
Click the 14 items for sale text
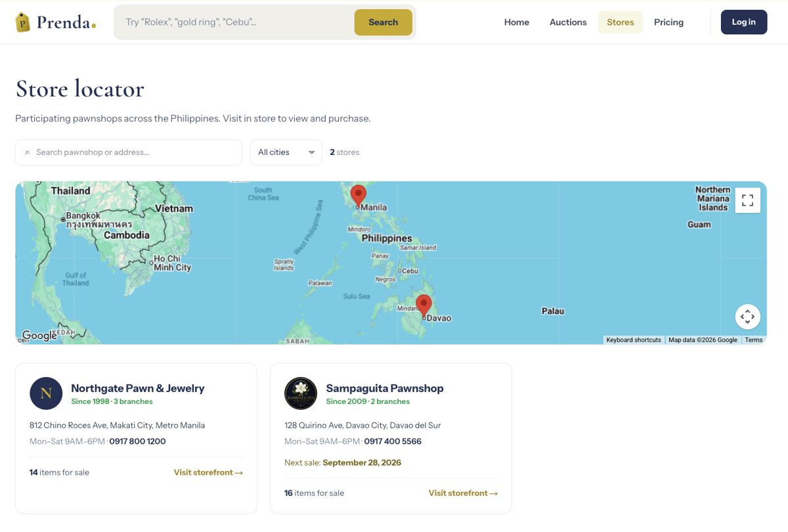pyautogui.click(x=59, y=472)
